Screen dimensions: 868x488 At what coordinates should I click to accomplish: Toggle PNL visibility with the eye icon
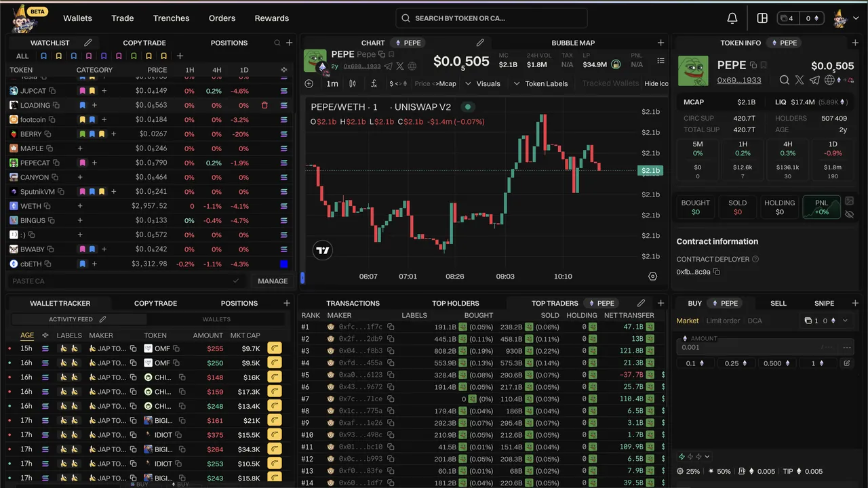[x=850, y=214]
